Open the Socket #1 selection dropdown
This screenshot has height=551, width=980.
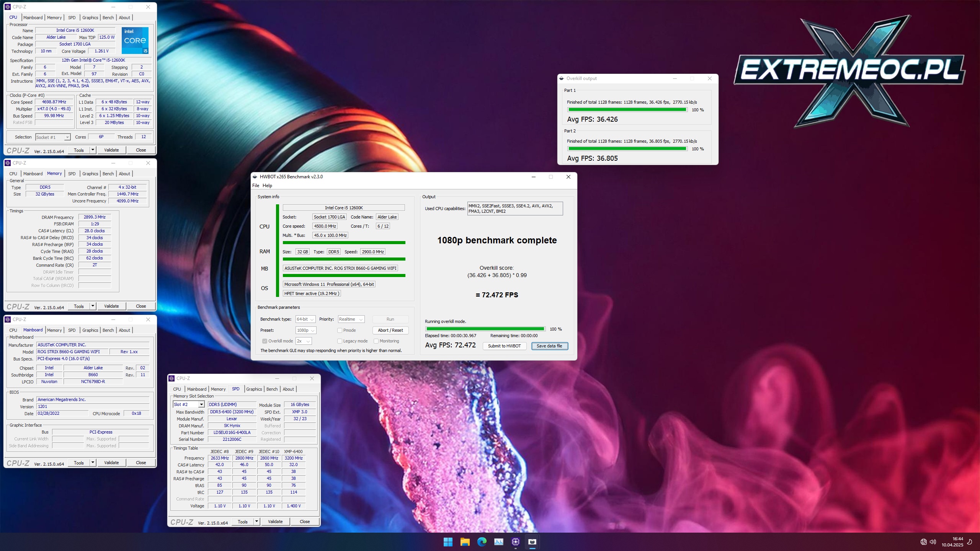53,137
